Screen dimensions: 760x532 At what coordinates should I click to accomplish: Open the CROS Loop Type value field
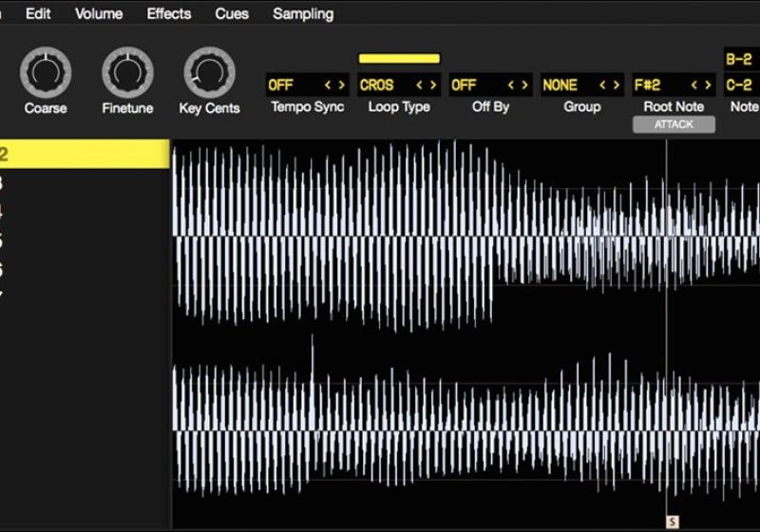pyautogui.click(x=378, y=85)
